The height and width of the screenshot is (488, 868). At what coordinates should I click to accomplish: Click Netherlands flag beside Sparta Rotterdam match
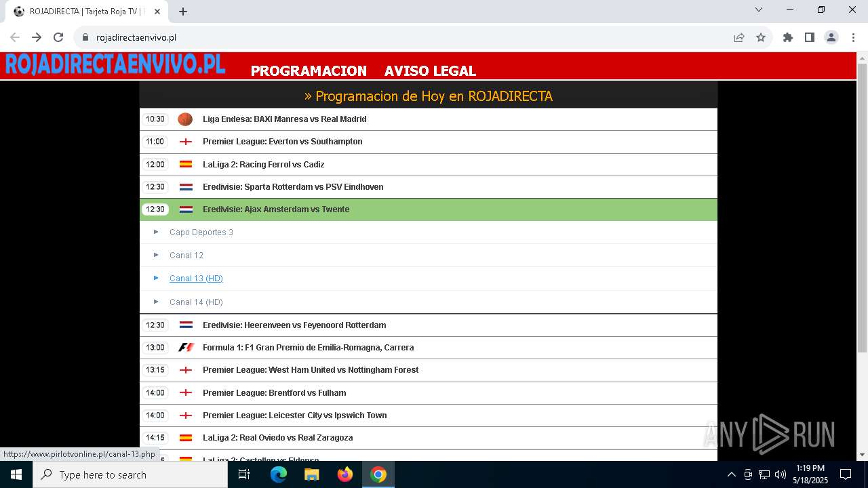186,187
